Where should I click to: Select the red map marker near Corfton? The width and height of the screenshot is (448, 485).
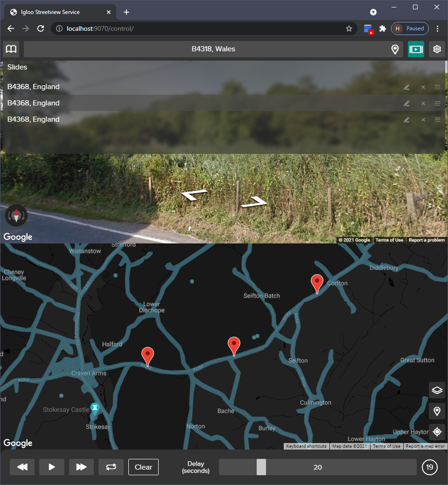317,283
